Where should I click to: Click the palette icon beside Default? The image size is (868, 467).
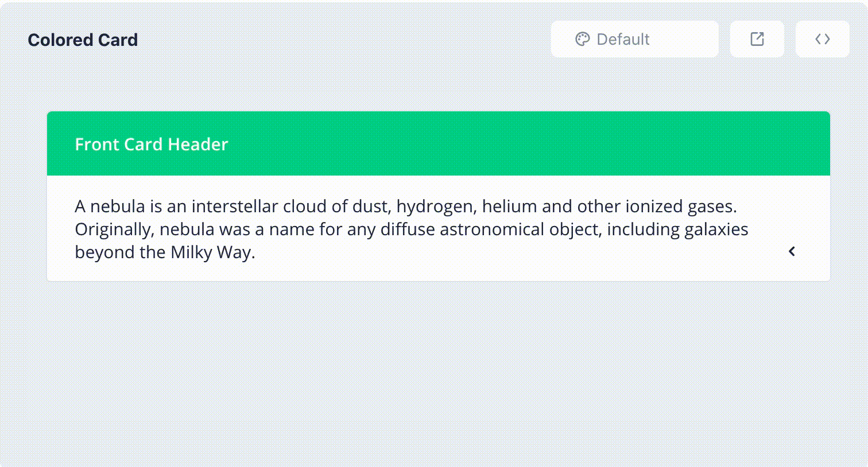pyautogui.click(x=582, y=39)
